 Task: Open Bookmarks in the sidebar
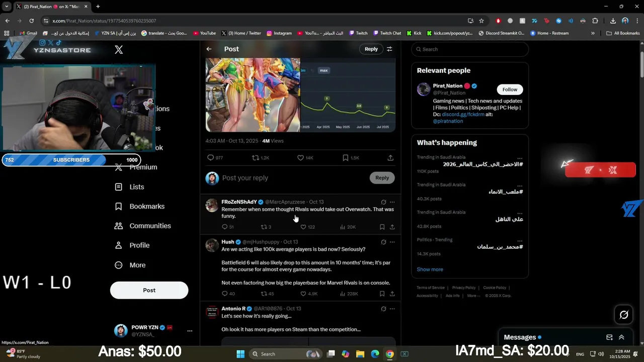(139, 206)
